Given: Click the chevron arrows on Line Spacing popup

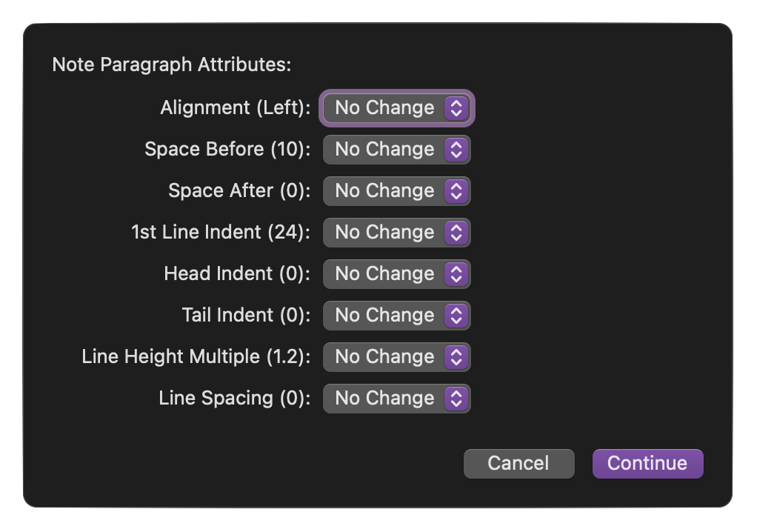Looking at the screenshot, I should click(x=456, y=399).
